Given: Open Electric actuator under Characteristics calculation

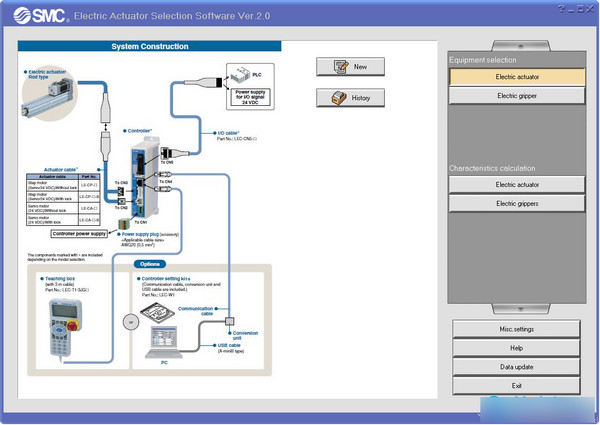Looking at the screenshot, I should coord(517,184).
